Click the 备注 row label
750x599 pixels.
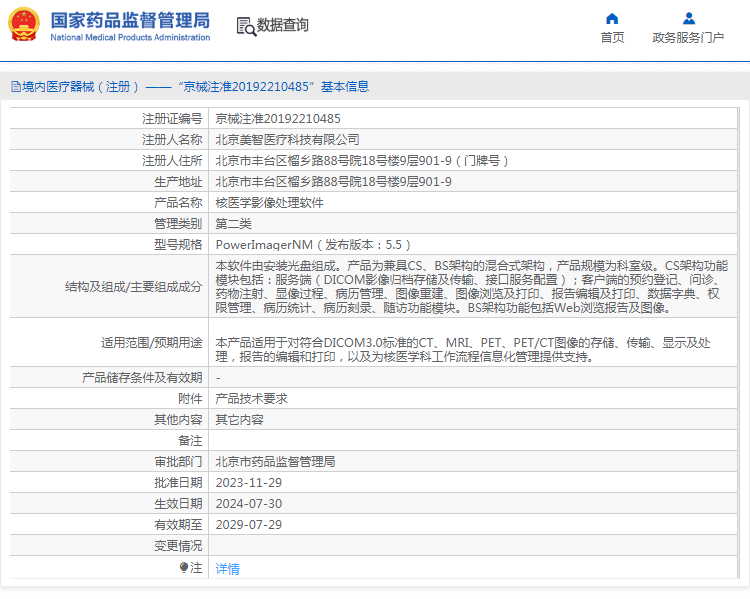(190, 441)
